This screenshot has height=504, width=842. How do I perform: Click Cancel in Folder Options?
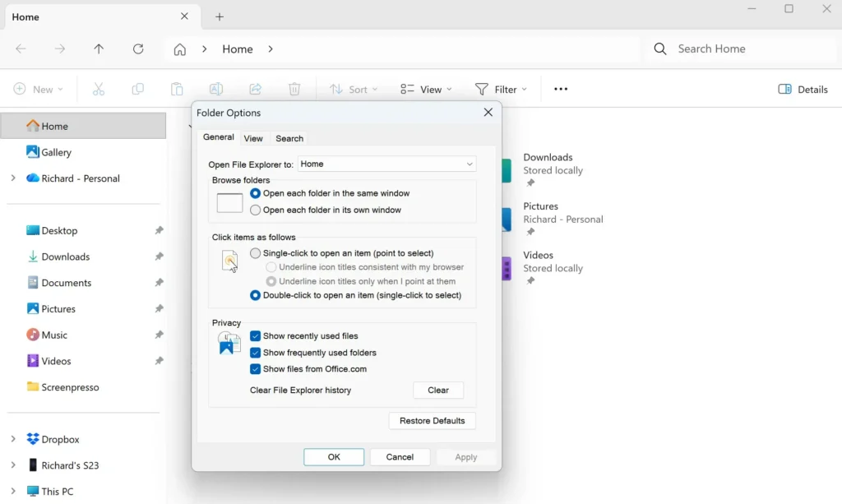400,457
